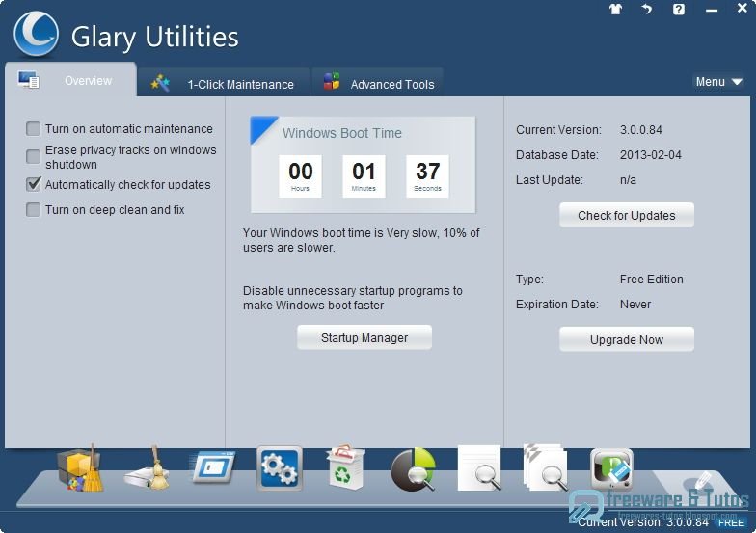Enable Turn on automatic maintenance checkbox

point(33,129)
